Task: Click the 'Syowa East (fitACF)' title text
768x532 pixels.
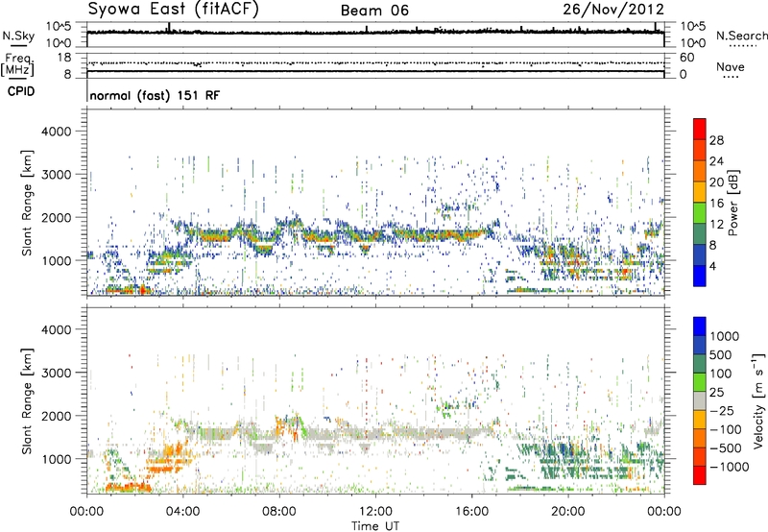Action: click(173, 9)
